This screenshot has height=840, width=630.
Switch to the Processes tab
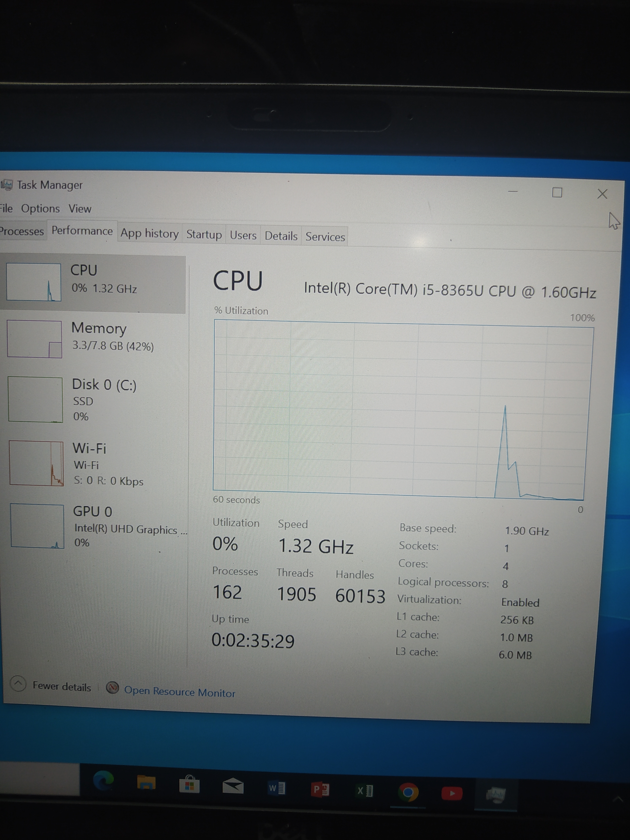21,231
